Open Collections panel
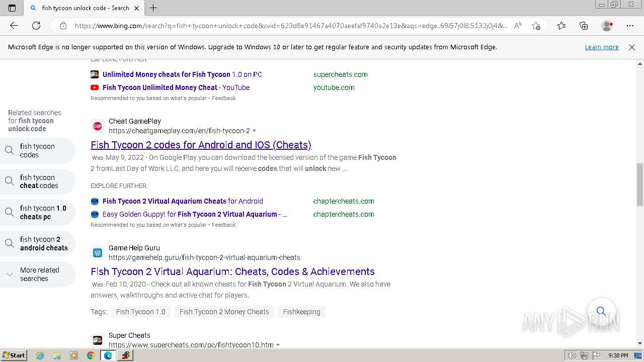 pos(584,26)
